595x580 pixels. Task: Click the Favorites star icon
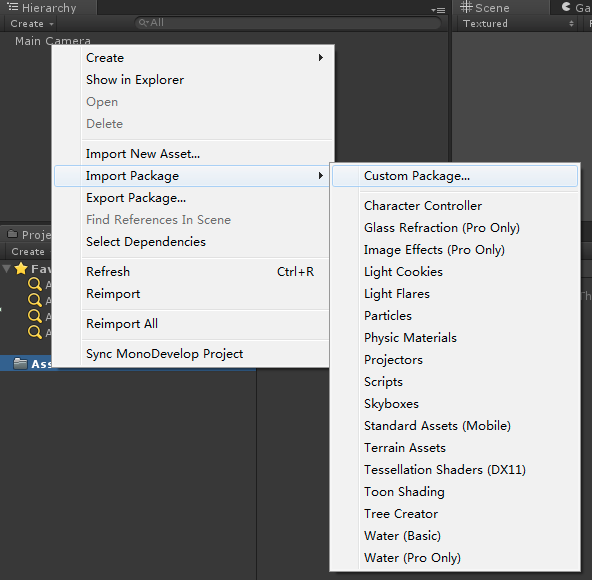[21, 268]
